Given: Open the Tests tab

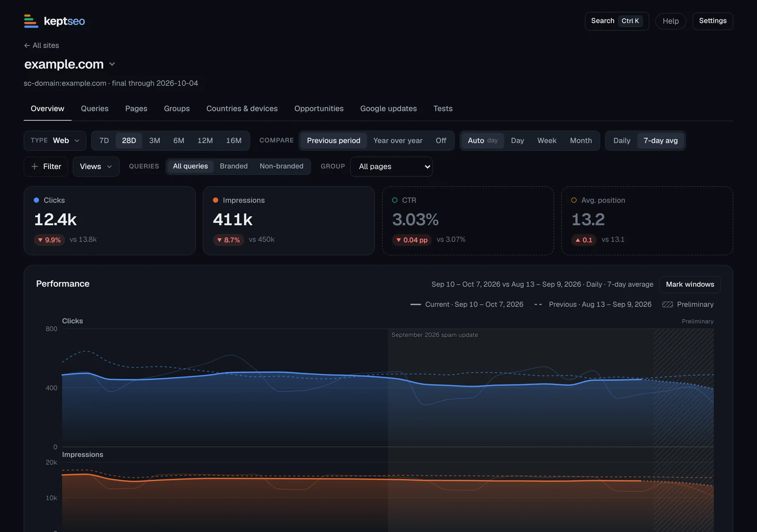Looking at the screenshot, I should (x=443, y=109).
